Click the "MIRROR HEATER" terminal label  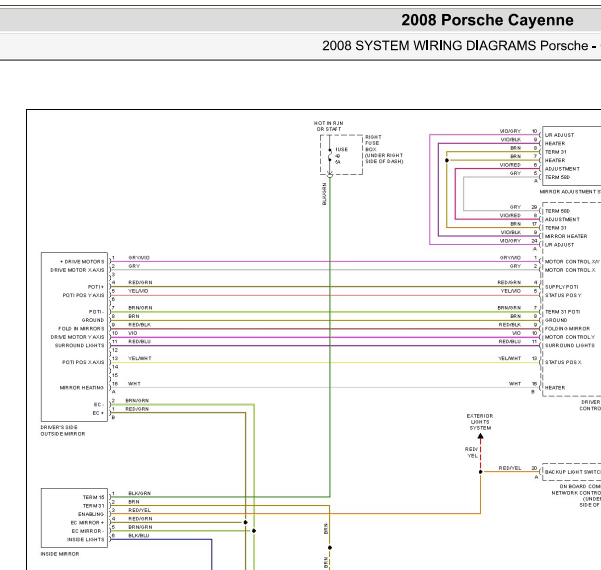tap(566, 236)
